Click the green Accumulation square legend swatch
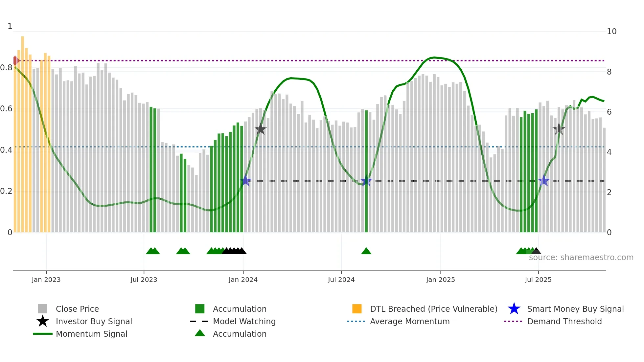Screen dimensions: 644x362 [200, 309]
